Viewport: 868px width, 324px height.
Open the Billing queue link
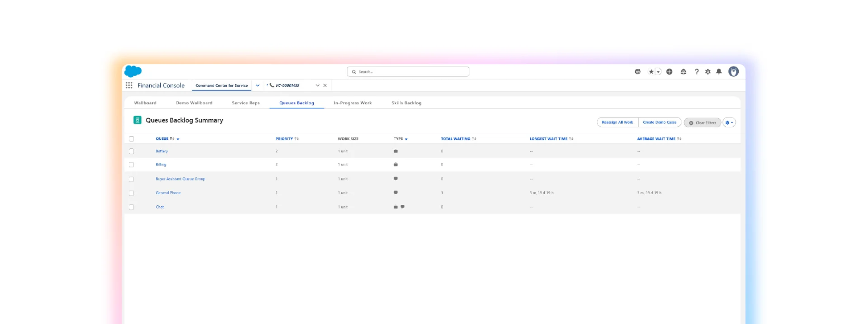pos(161,165)
